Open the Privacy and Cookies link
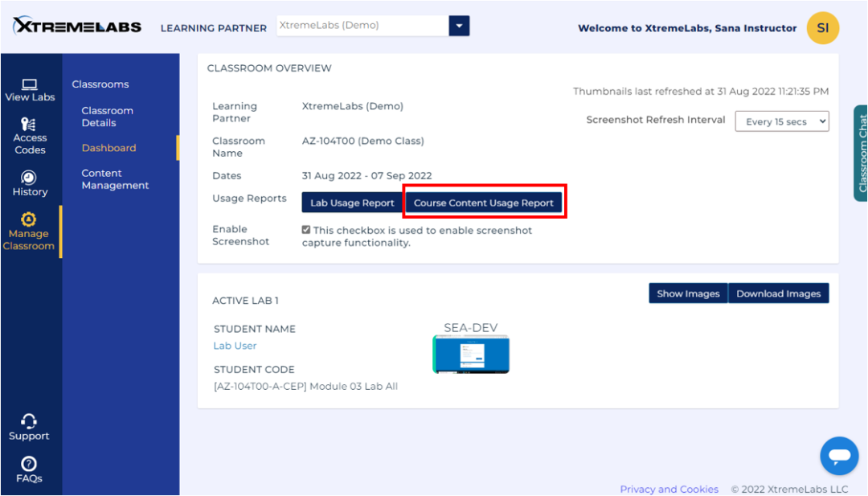The image size is (868, 496). (x=669, y=489)
